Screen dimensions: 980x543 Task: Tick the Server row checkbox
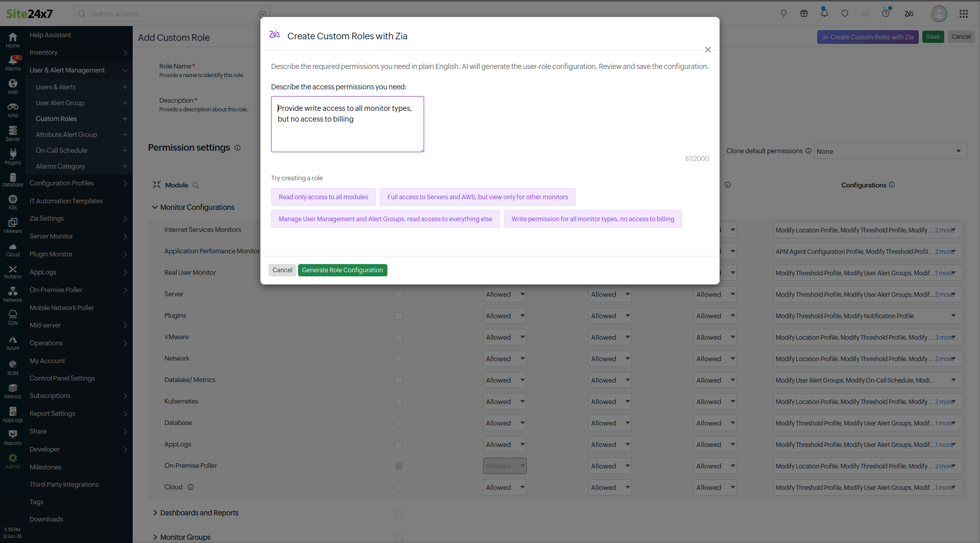point(399,295)
